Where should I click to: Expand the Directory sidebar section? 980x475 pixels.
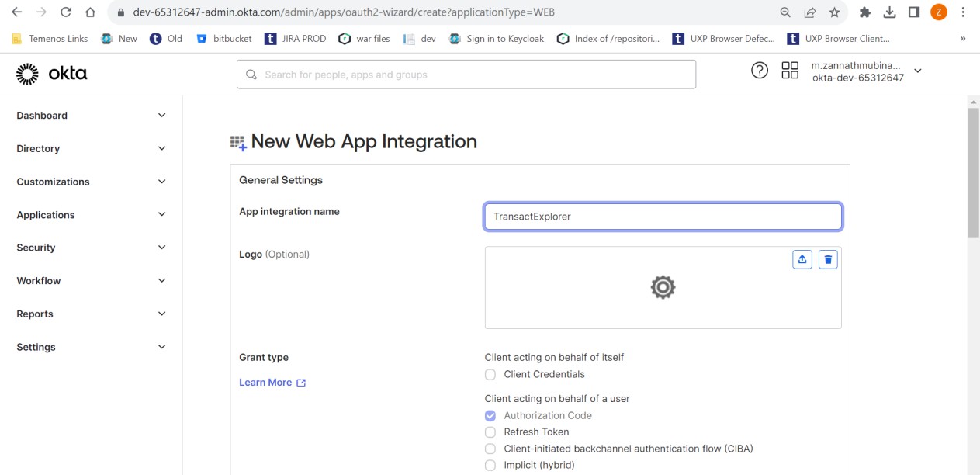pyautogui.click(x=91, y=149)
